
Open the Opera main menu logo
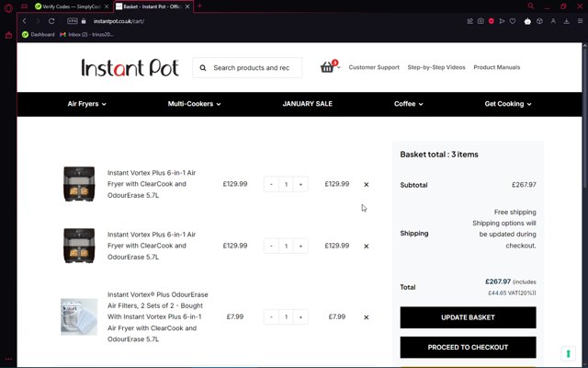[x=8, y=7]
